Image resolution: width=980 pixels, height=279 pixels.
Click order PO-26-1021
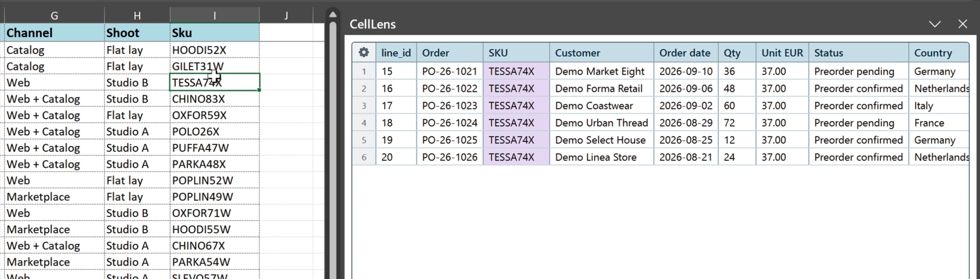coord(450,72)
